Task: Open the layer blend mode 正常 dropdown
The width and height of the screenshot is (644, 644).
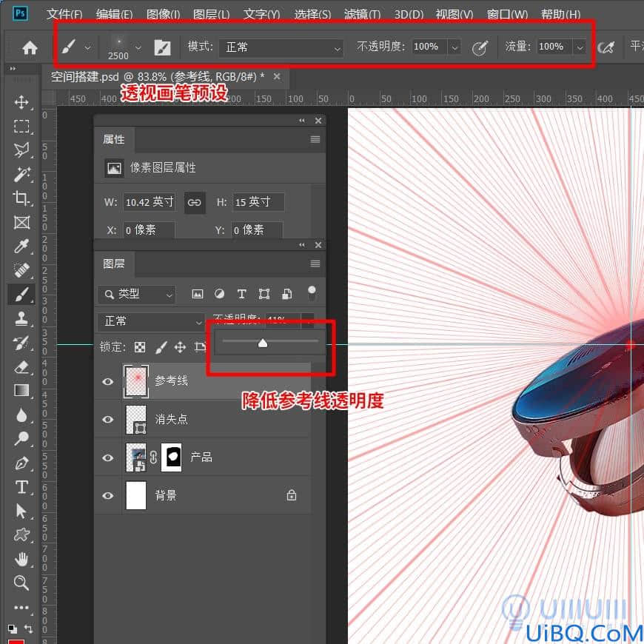Action: (151, 321)
